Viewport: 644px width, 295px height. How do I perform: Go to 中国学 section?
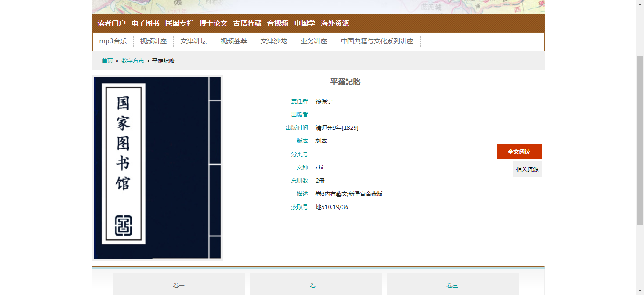click(x=305, y=23)
